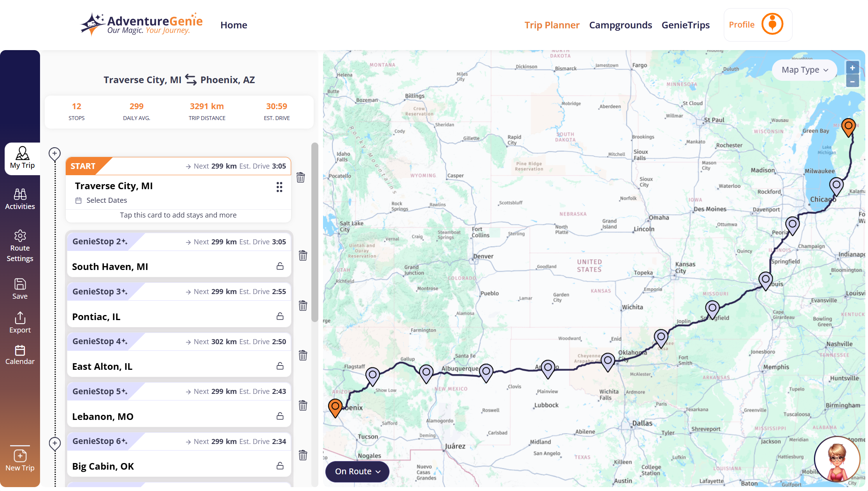The image size is (868, 491).
Task: Open the Genie assistant avatar
Action: 837,459
